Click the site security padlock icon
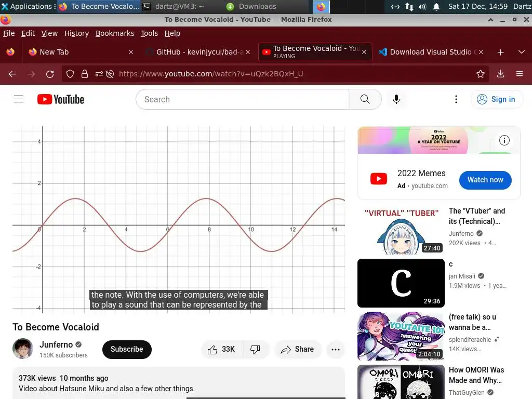Image resolution: width=532 pixels, height=399 pixels. [x=85, y=74]
